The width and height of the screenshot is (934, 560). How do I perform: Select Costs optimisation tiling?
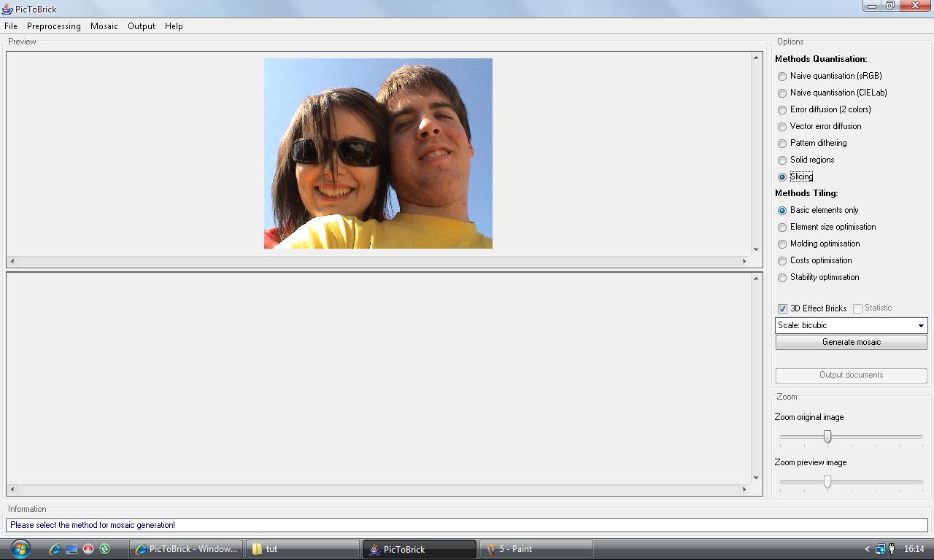click(x=782, y=260)
